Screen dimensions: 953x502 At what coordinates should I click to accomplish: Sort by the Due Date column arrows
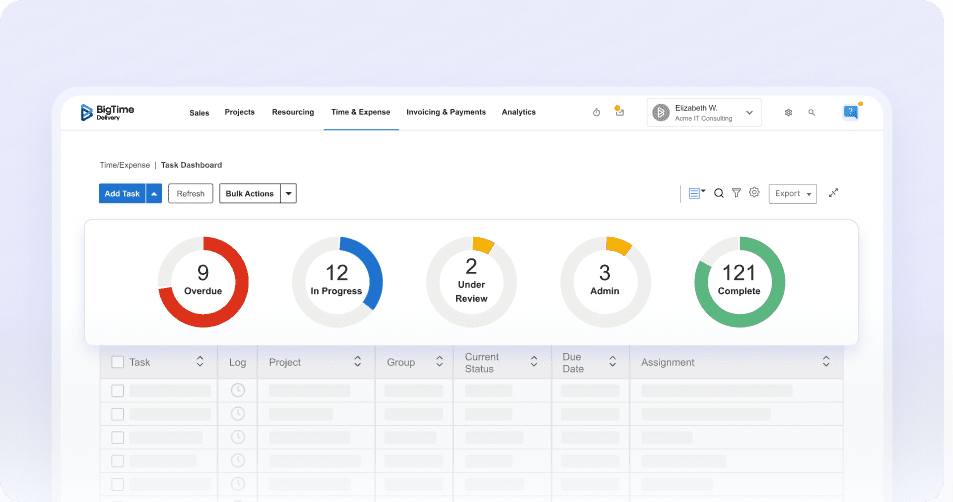[x=613, y=362]
